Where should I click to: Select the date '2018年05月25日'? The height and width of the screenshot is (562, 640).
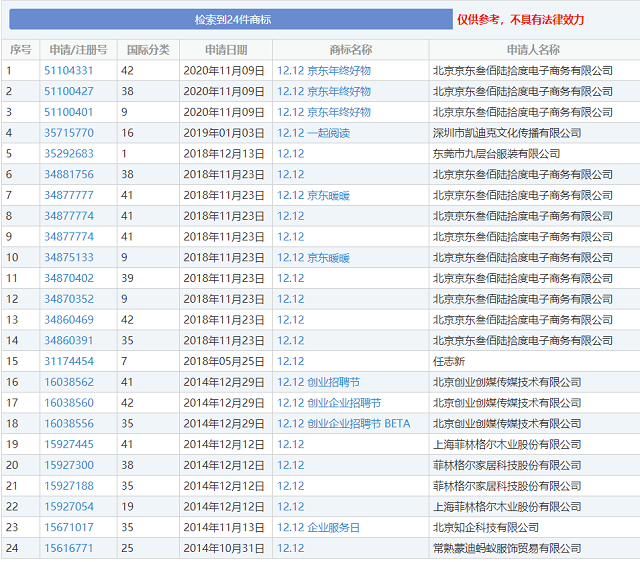(x=224, y=362)
